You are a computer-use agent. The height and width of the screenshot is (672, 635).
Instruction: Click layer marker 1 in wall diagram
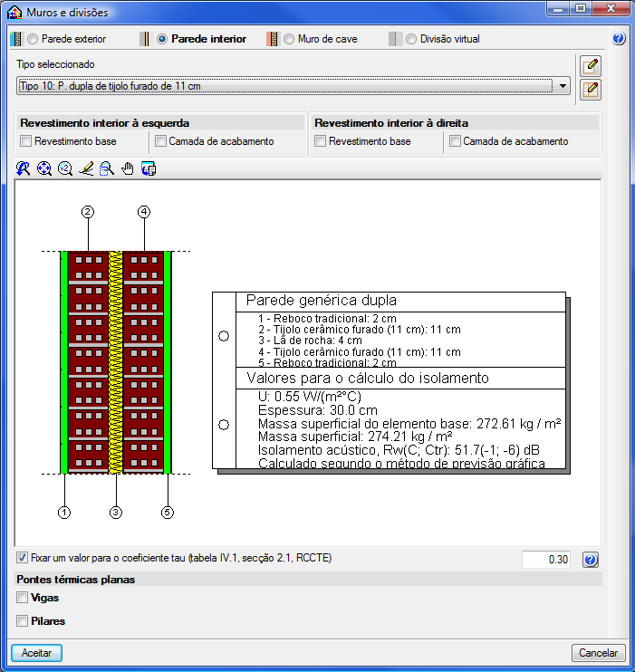coord(64,512)
